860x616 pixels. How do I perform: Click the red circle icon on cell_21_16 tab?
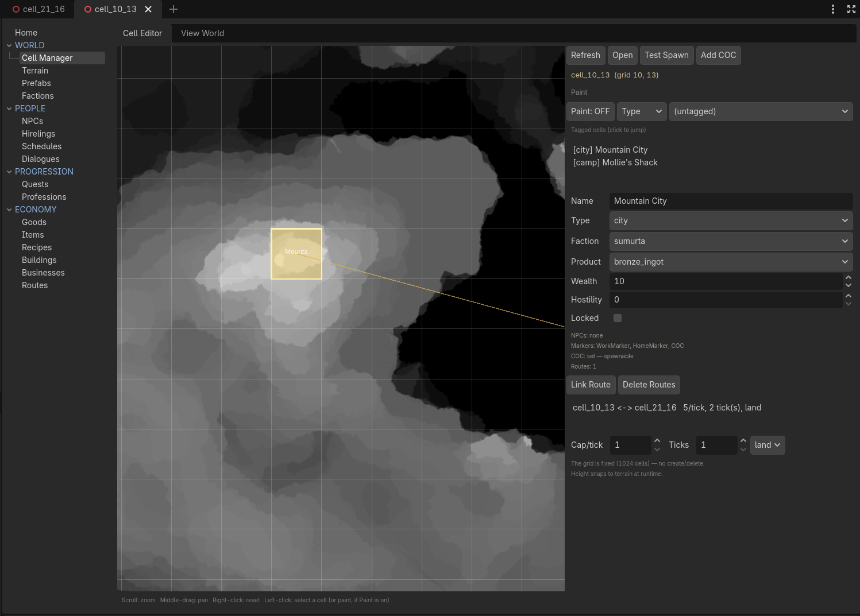point(16,9)
